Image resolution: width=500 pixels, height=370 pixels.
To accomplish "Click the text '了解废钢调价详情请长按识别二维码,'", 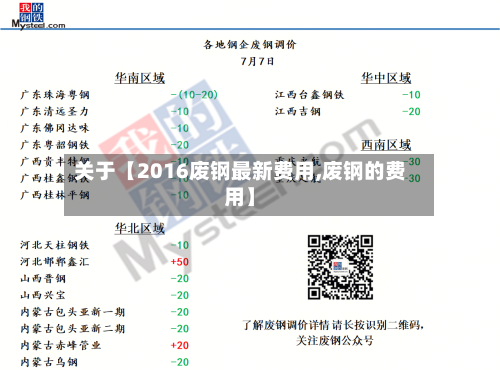I will [x=333, y=325].
